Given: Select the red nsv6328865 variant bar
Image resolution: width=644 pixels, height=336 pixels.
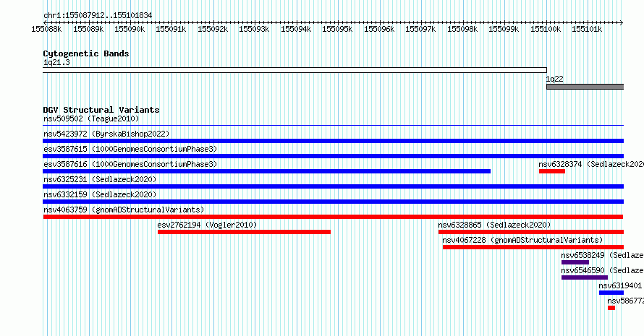Looking at the screenshot, I should click(530, 232).
